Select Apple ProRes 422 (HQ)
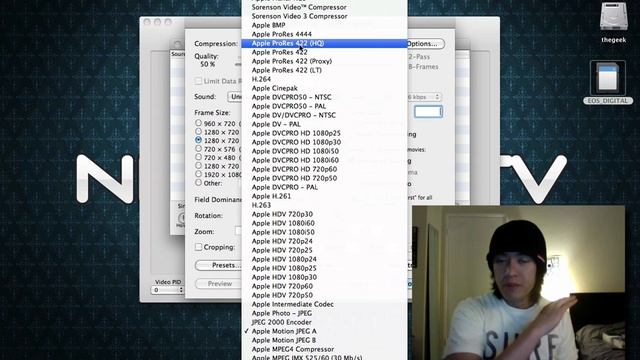 coord(324,43)
